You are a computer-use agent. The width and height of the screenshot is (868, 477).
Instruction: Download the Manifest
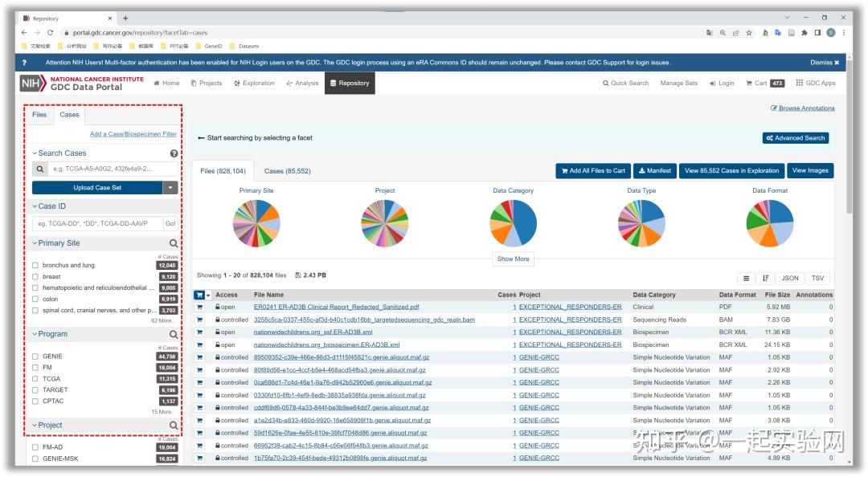pyautogui.click(x=655, y=171)
